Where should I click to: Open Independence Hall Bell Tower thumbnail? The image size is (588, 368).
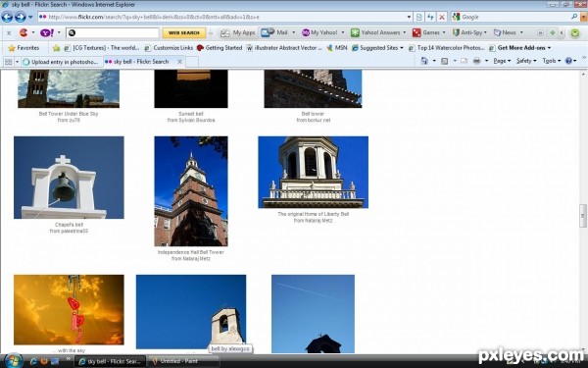pos(191,191)
